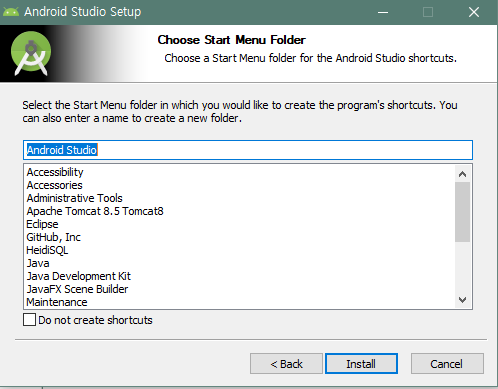Viewport: 498px width, 389px height.
Task: Close the Android Studio Setup window
Action: (474, 12)
